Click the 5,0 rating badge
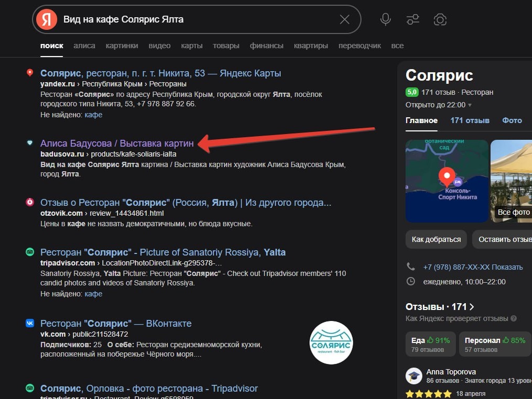The width and height of the screenshot is (532, 399). 412,92
